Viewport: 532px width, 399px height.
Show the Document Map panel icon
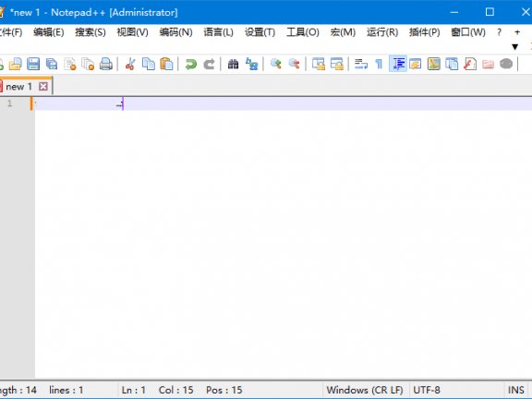pos(433,64)
